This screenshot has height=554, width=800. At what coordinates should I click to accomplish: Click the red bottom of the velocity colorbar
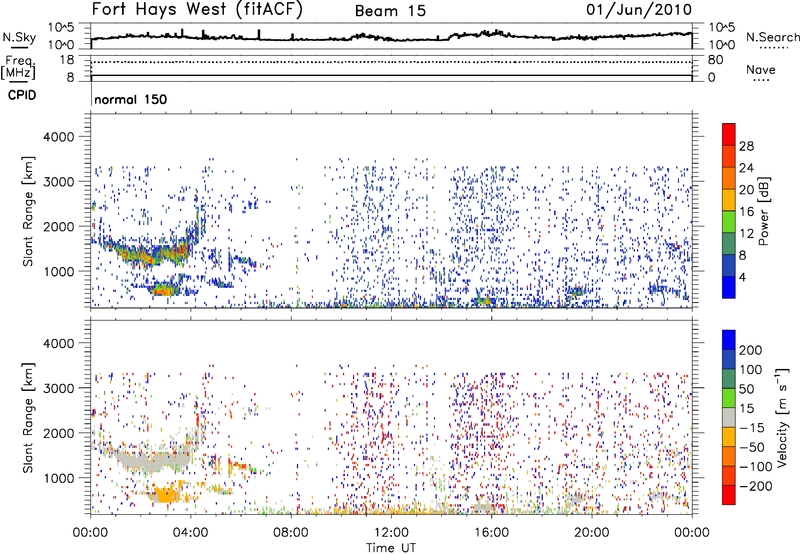click(x=729, y=495)
